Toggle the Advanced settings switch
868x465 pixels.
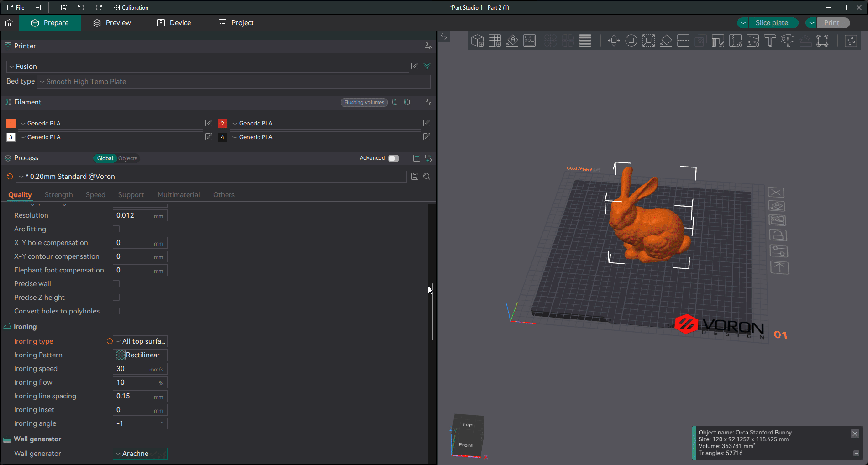pyautogui.click(x=393, y=158)
